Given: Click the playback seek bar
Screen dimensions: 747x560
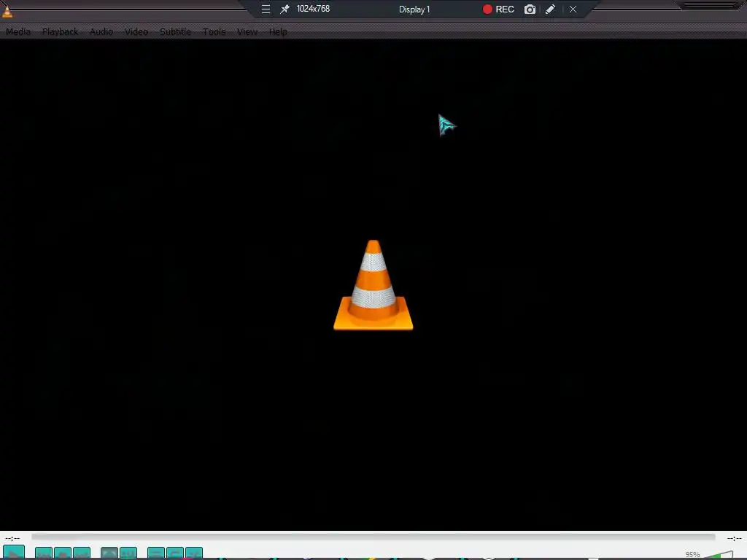Looking at the screenshot, I should pos(373,537).
